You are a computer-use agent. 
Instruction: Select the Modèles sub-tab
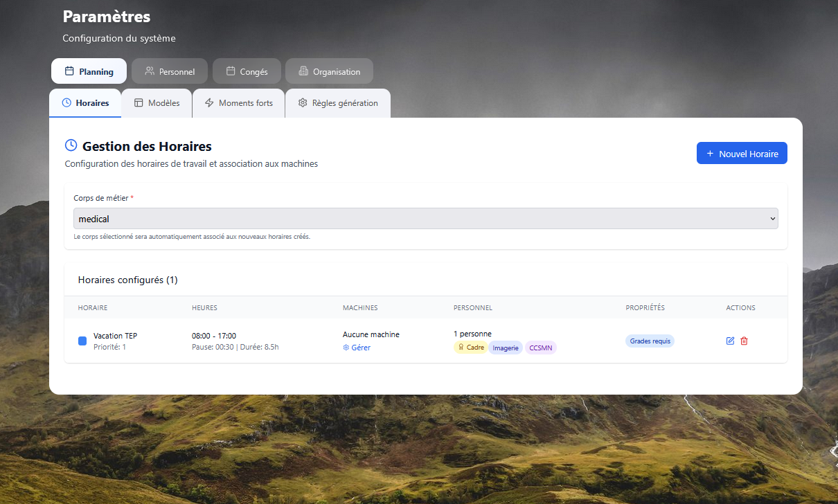click(x=157, y=103)
